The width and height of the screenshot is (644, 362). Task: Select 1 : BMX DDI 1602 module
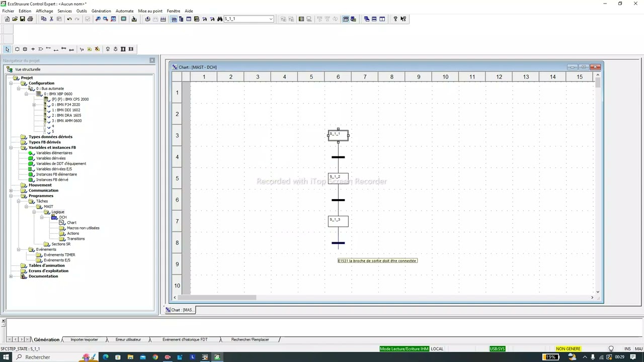coord(66,110)
